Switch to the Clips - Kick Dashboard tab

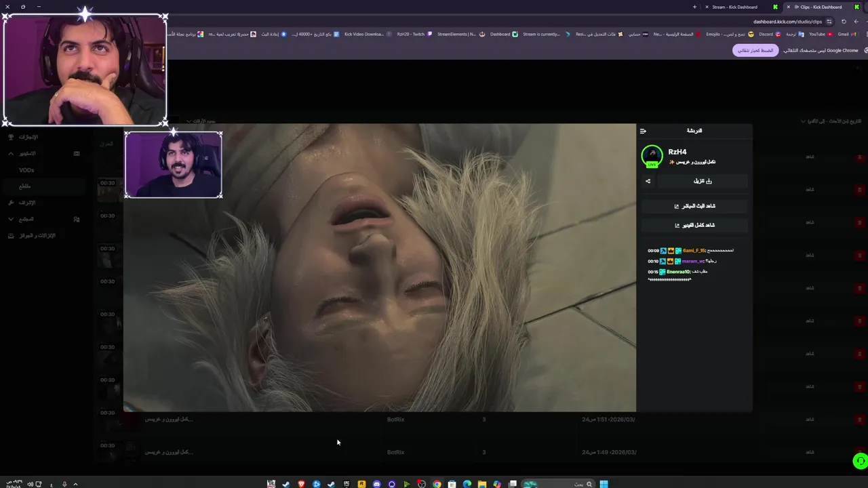[x=821, y=7]
